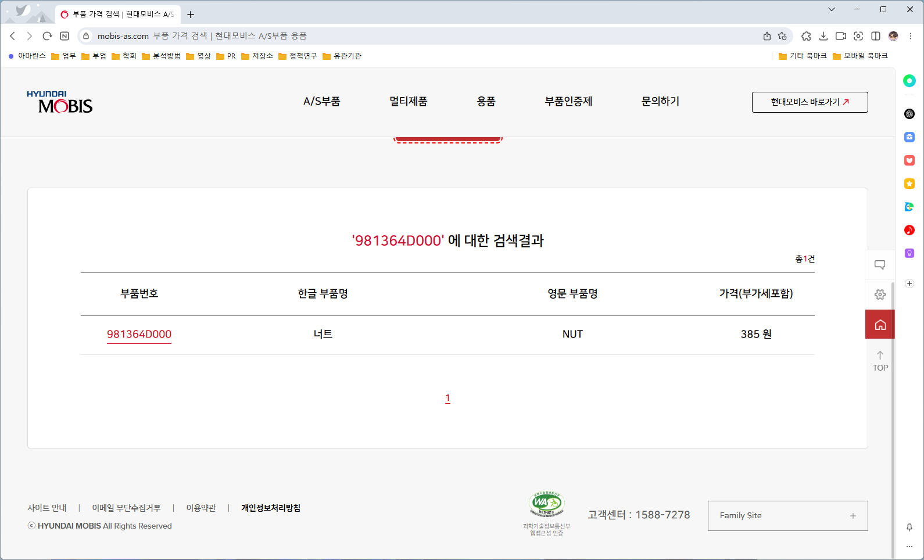Open a new browser tab
Viewport: 924px width, 560px height.
pyautogui.click(x=191, y=15)
